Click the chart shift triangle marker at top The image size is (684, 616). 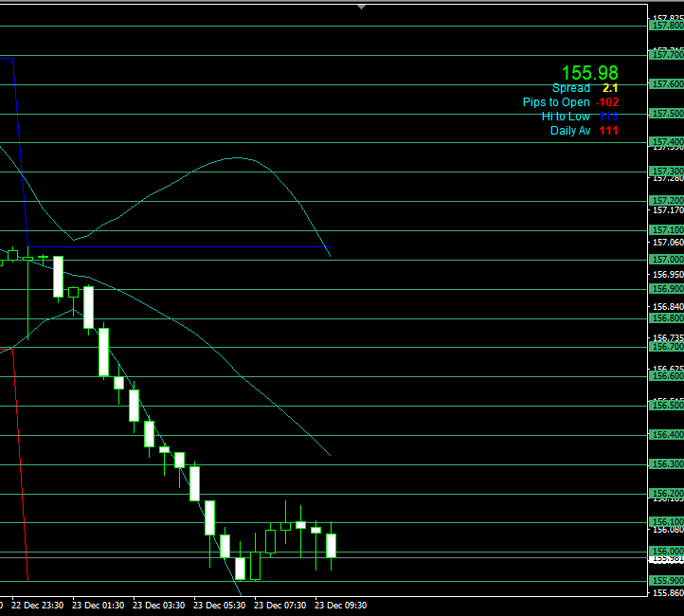(361, 6)
